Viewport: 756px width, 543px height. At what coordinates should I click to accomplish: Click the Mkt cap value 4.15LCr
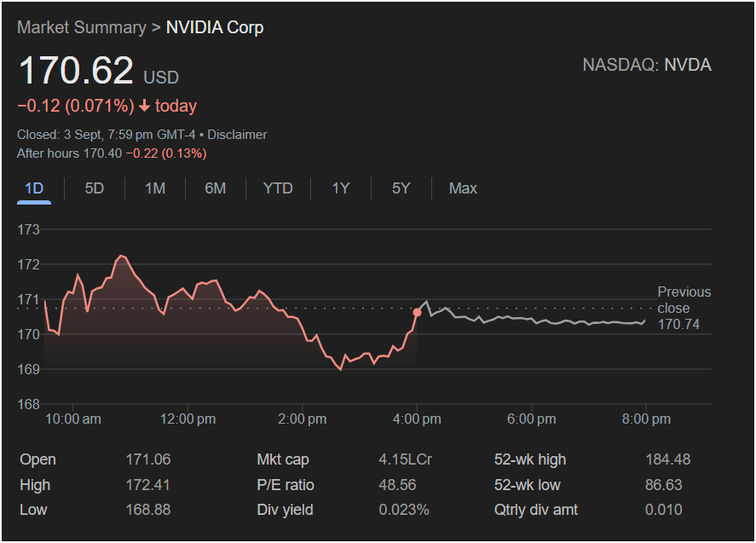[x=405, y=459]
